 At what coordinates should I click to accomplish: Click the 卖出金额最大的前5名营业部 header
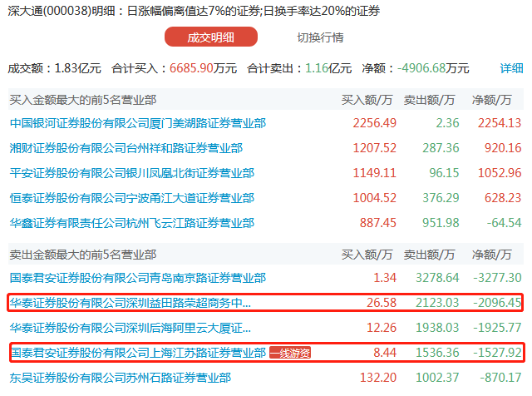(x=83, y=255)
